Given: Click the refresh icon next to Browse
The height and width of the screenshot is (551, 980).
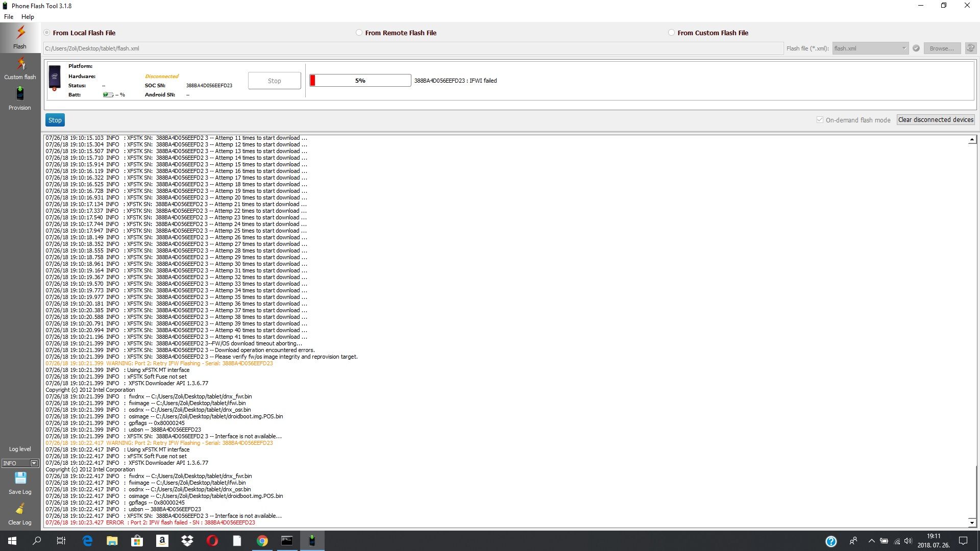Looking at the screenshot, I should pos(970,48).
